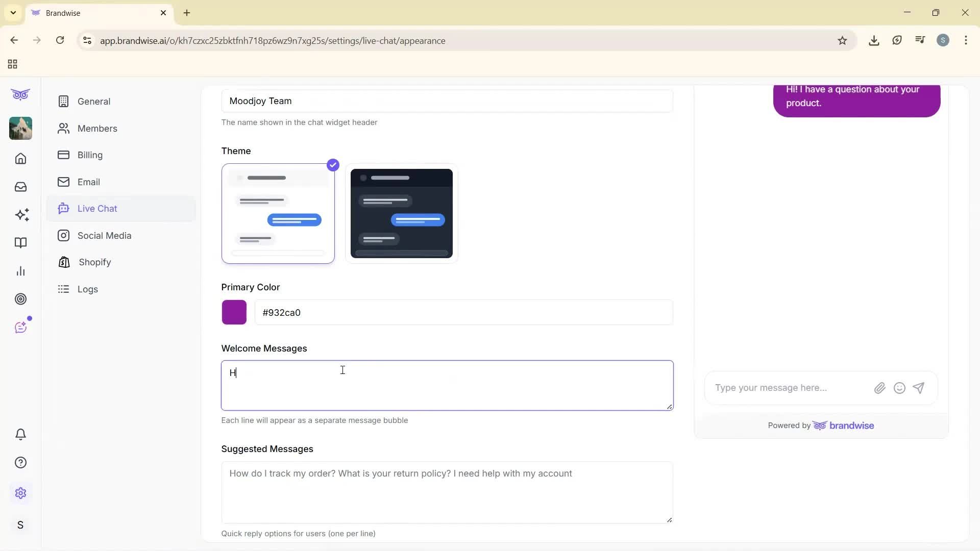Open the Inbox icon in sidebar
980x551 pixels.
pos(20,187)
